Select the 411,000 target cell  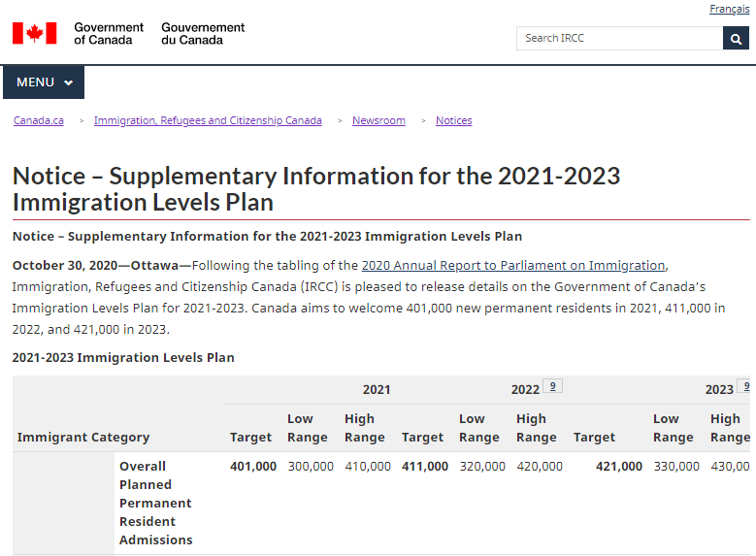425,467
